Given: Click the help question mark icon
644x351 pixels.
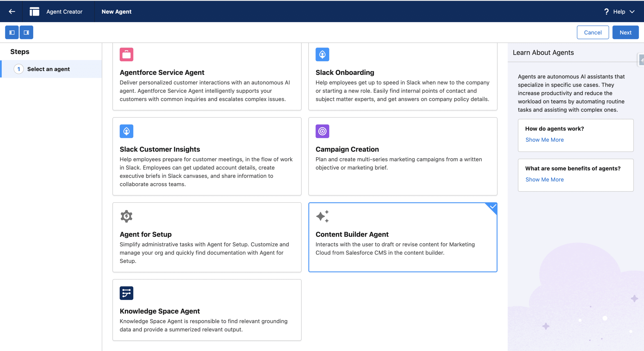Looking at the screenshot, I should point(606,12).
